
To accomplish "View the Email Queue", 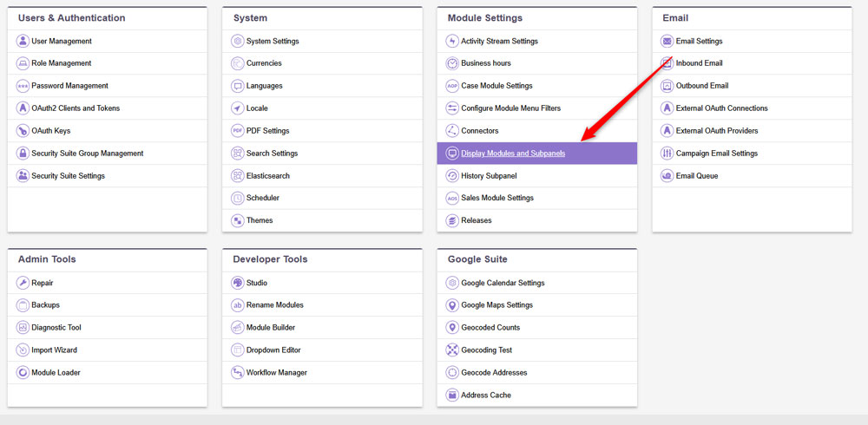I will 697,175.
